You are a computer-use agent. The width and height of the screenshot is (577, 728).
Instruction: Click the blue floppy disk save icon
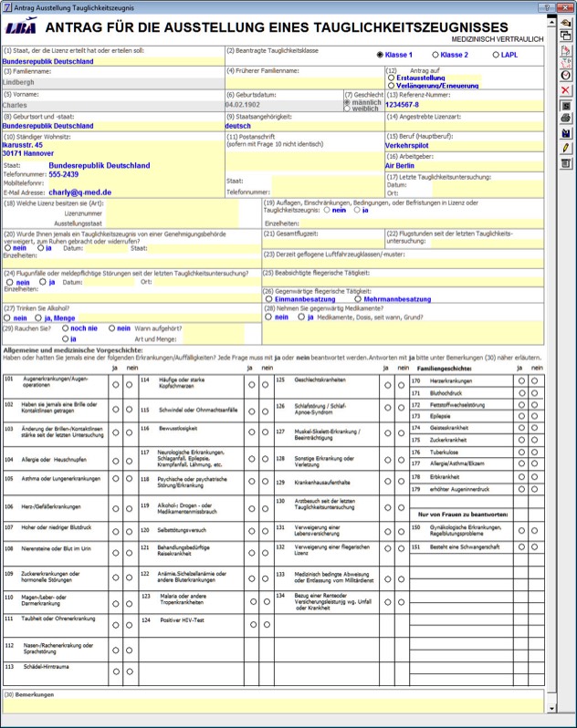click(566, 133)
